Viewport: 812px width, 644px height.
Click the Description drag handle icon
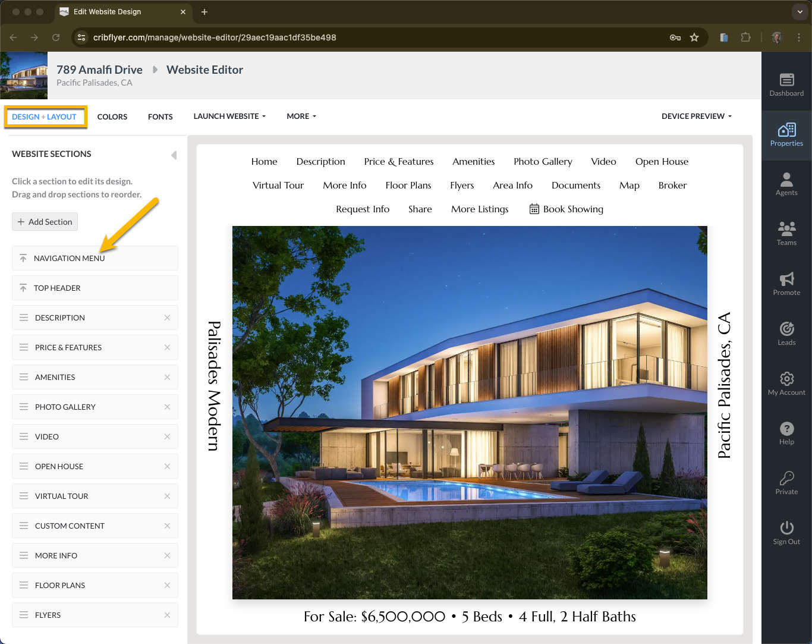click(x=24, y=318)
